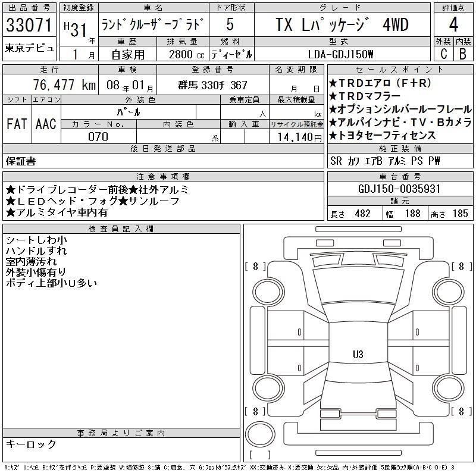Select the オプションシルバールーフレール line
The image size is (476, 476).
click(x=400, y=109)
